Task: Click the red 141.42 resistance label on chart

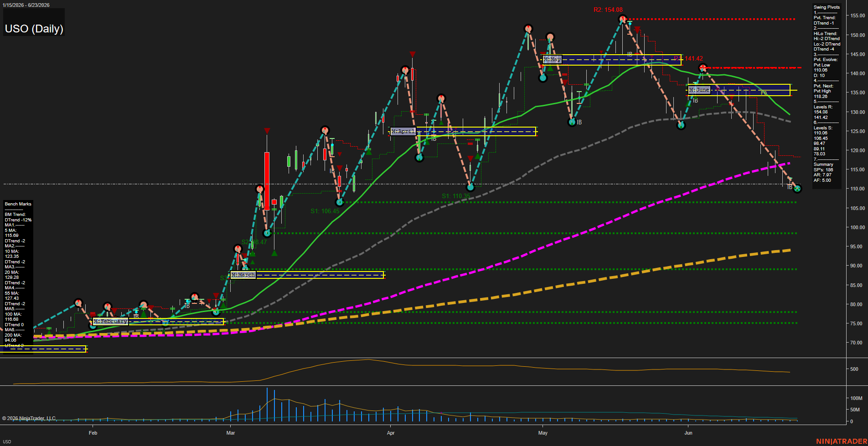Action: [x=693, y=59]
